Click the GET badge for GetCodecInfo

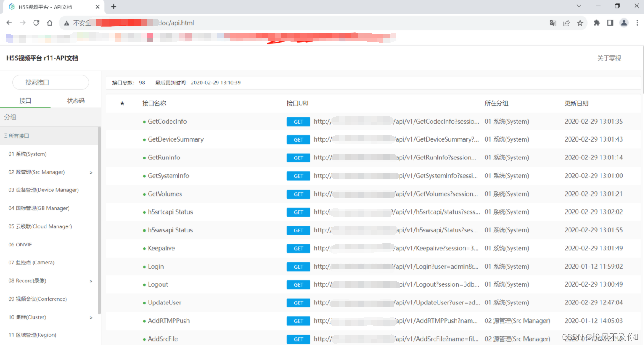(x=299, y=122)
